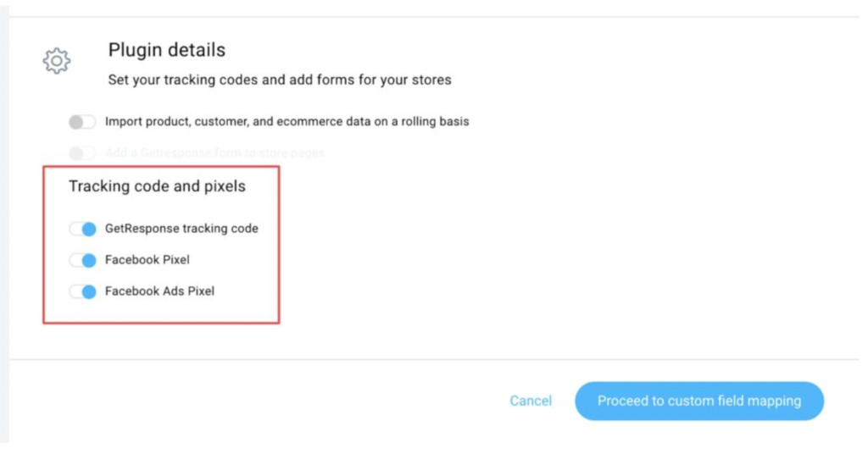Image resolution: width=868 pixels, height=454 pixels.
Task: Click the 'Import product, customer, and ecommerce data' label
Action: pyautogui.click(x=287, y=122)
